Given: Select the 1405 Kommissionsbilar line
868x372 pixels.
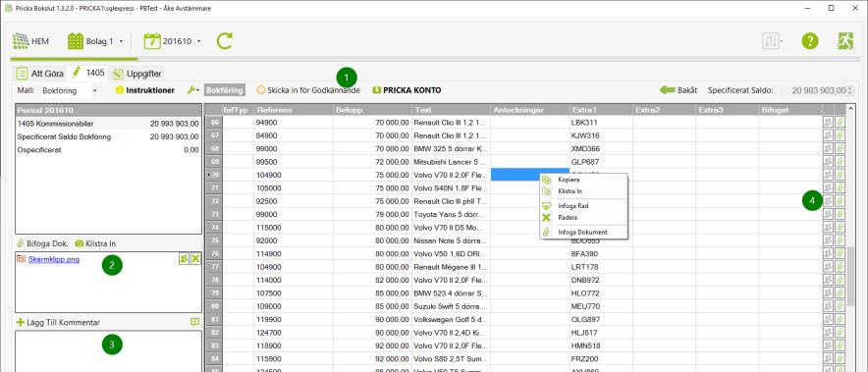Looking at the screenshot, I should (x=108, y=124).
